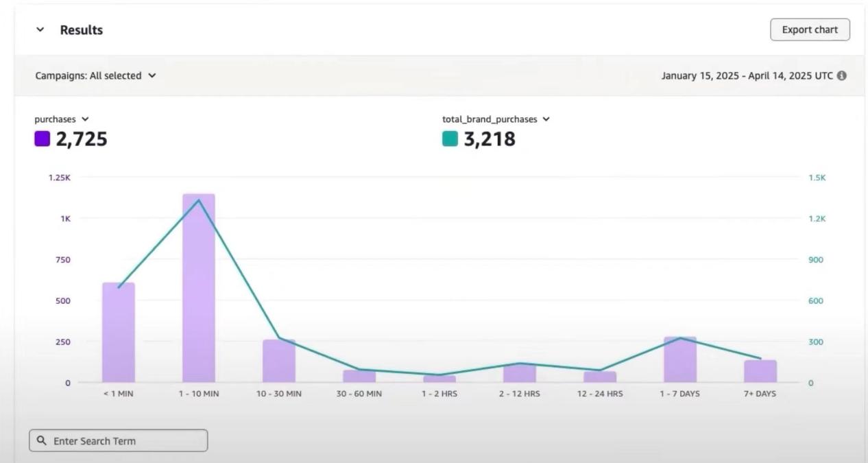Click the date range January 15 - April 14
The height and width of the screenshot is (463, 868).
(x=747, y=76)
